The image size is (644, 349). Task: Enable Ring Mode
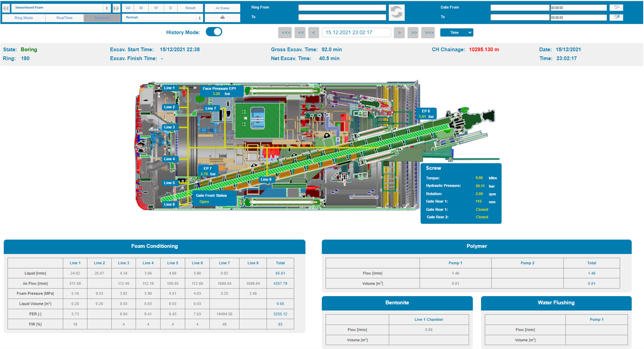pos(23,18)
